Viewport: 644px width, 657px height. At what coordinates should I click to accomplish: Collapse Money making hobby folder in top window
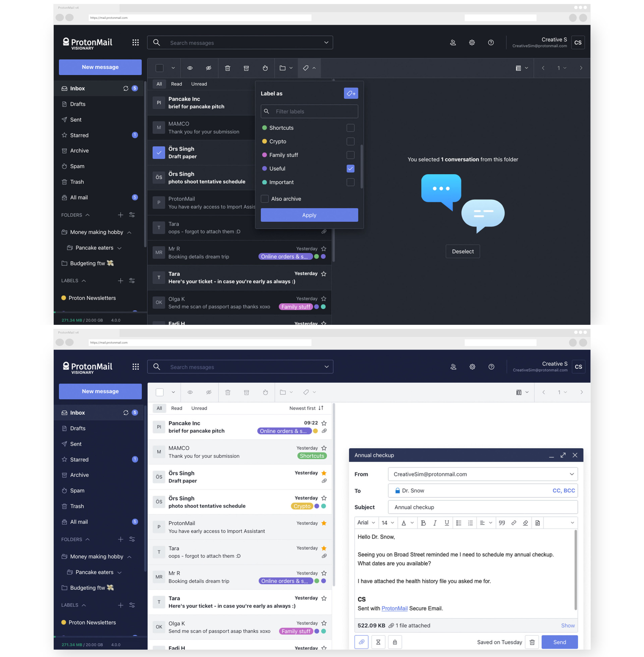point(129,233)
